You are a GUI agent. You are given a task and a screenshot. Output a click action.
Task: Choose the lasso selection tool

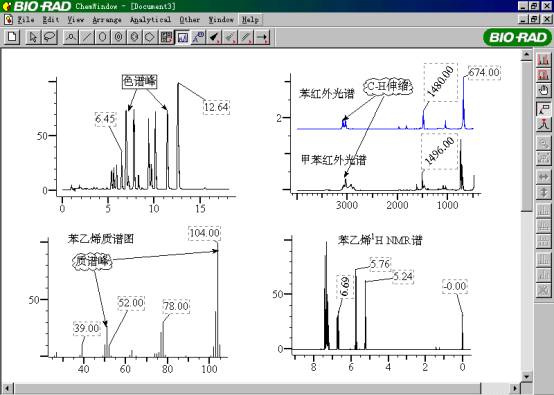tap(49, 37)
